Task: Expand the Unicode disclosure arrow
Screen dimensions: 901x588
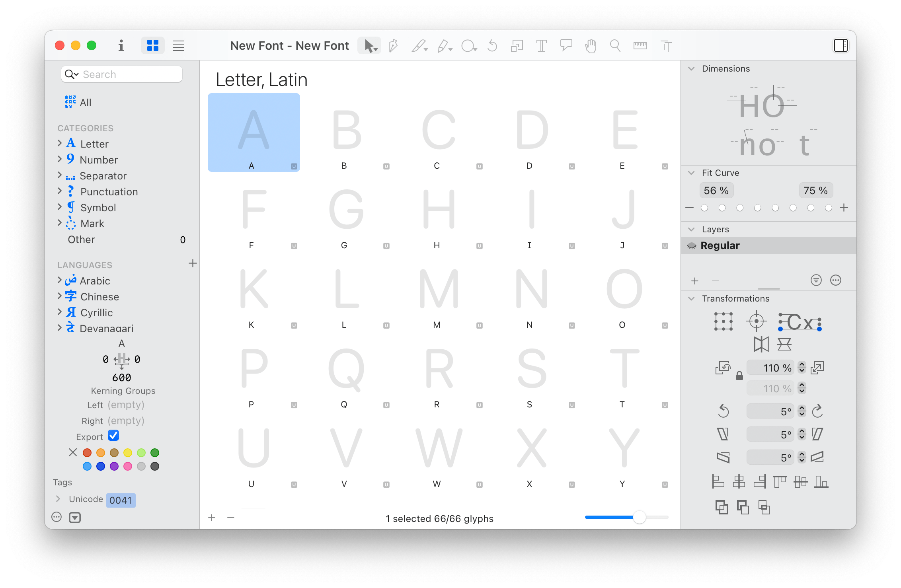Action: click(x=58, y=499)
